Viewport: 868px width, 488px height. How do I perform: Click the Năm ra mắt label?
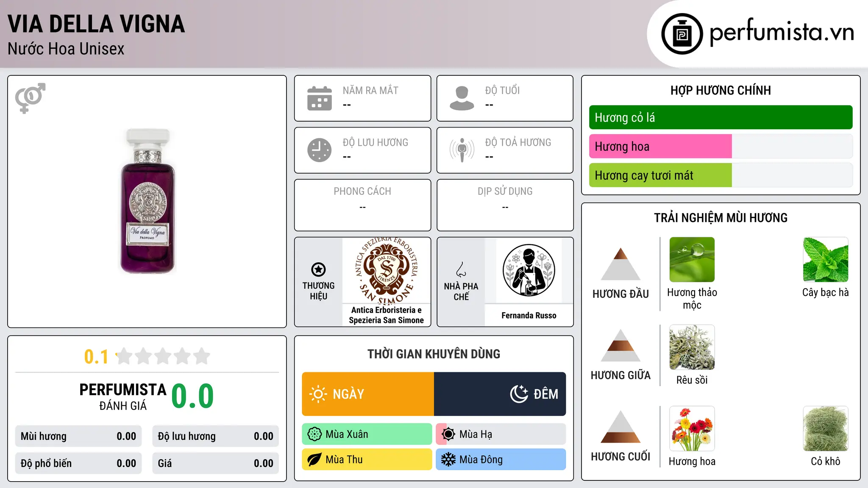[370, 90]
